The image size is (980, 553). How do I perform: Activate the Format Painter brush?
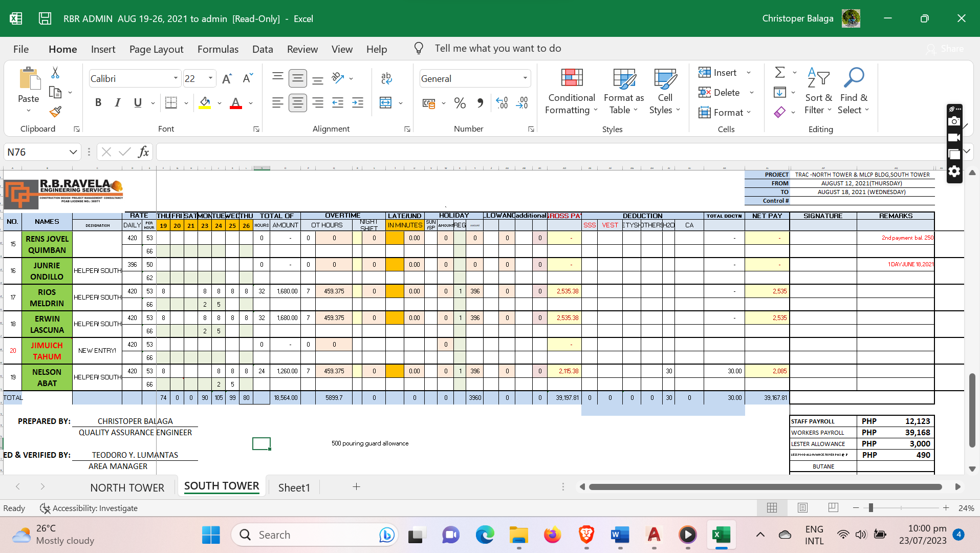tap(55, 111)
